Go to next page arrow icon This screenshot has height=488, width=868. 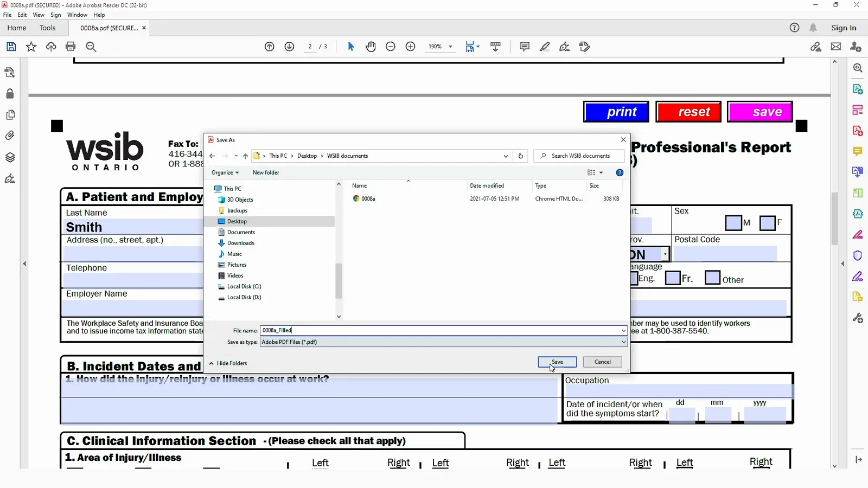click(289, 47)
